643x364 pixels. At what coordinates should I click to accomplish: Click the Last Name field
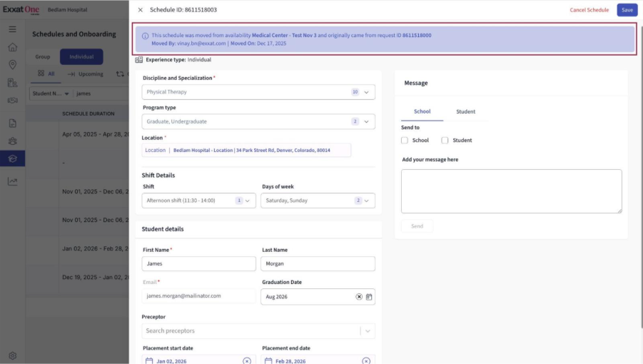[318, 263]
